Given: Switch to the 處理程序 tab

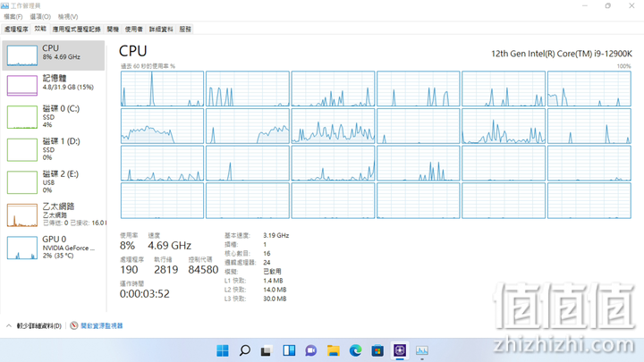Looking at the screenshot, I should tap(16, 29).
